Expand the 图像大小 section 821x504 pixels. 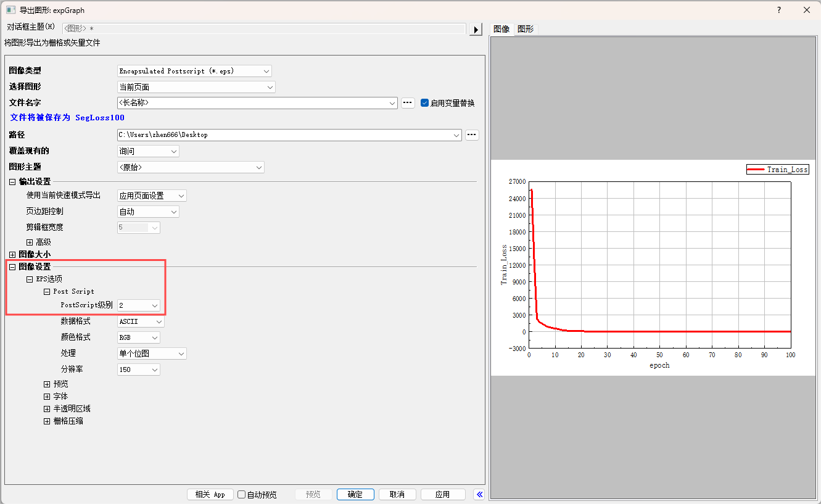[x=12, y=255]
